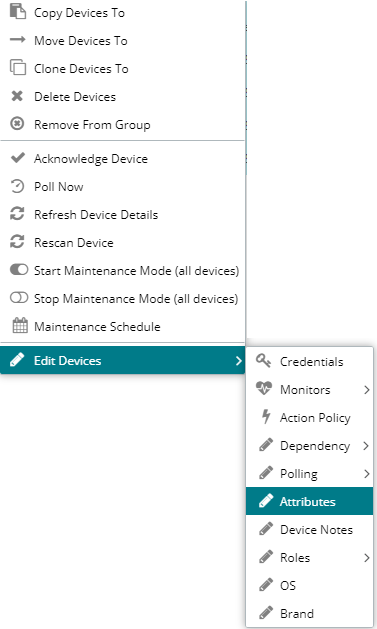This screenshot has height=629, width=377.
Task: Click the Monitors heartbeat icon
Action: 264,388
